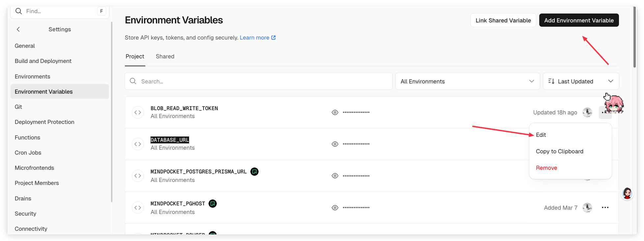Open three-dot menu for MINDPOCKET_PGHOST row
Viewport: 644px width, 241px height.
click(x=605, y=208)
